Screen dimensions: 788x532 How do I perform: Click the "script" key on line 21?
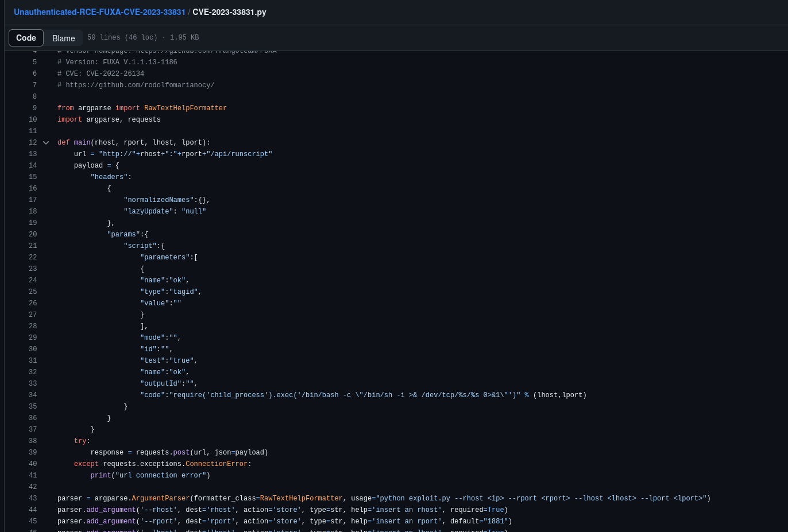pyautogui.click(x=140, y=246)
